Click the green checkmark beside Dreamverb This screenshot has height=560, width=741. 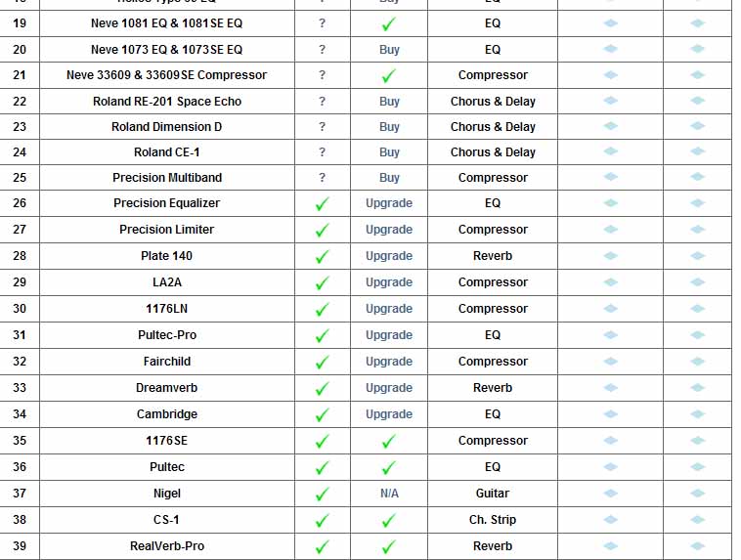click(323, 388)
